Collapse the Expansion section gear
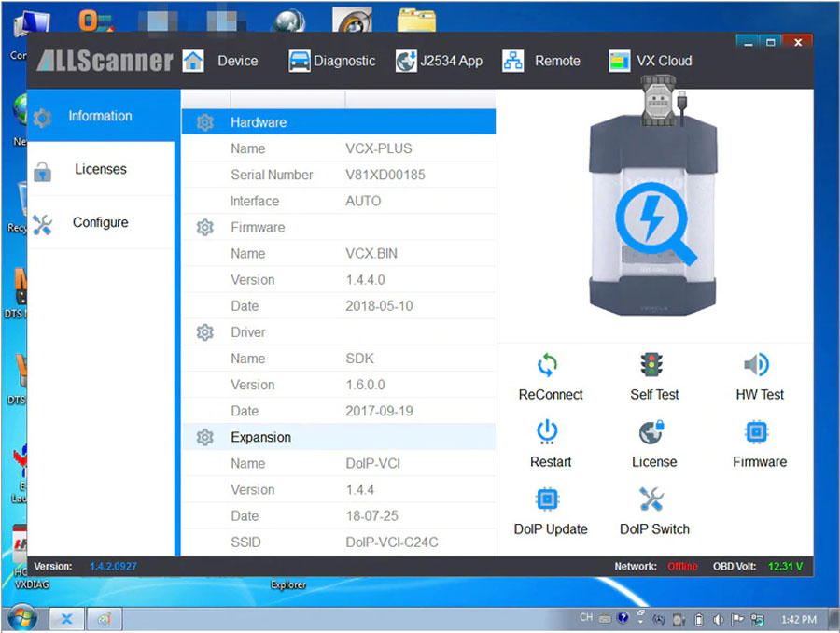Viewport: 840px width, 633px height. 204,437
